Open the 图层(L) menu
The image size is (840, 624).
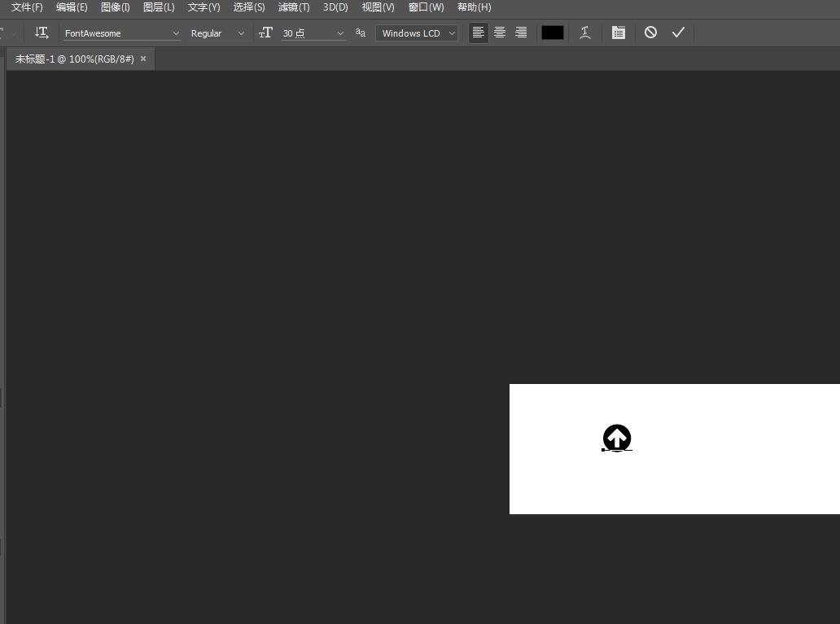tap(159, 7)
